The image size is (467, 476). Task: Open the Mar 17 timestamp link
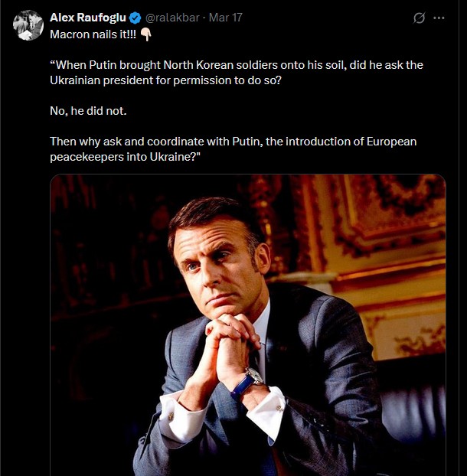(226, 18)
